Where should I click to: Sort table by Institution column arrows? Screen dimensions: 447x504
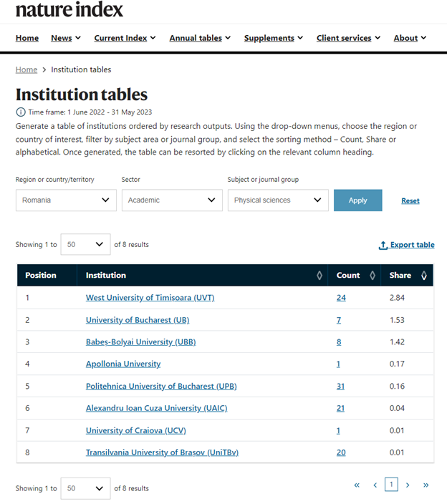319,275
